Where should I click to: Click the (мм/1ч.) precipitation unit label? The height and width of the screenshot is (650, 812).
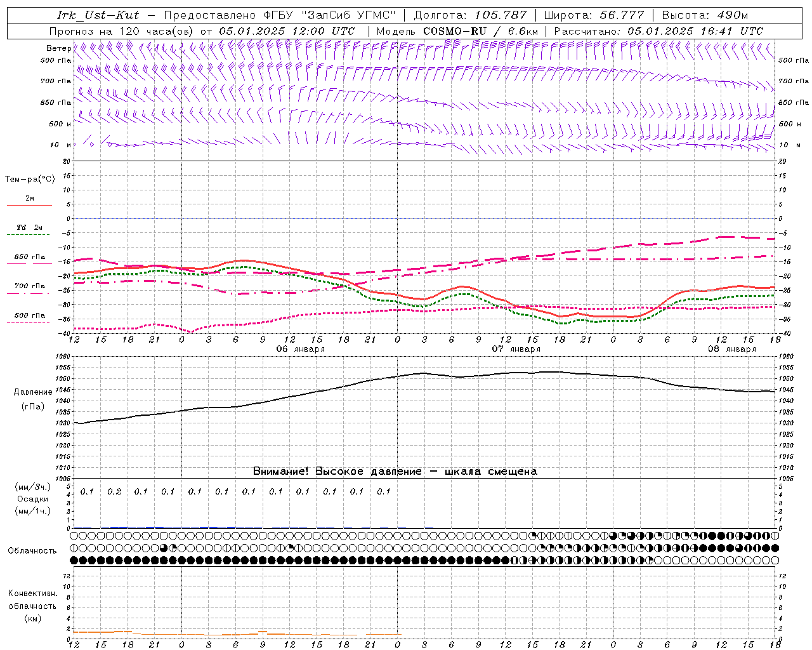(x=33, y=511)
